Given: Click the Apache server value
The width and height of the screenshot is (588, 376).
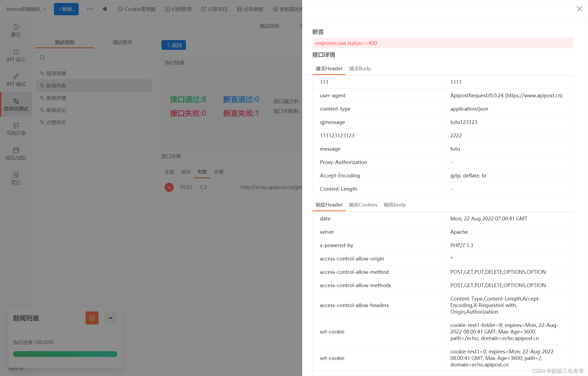Looking at the screenshot, I should tap(459, 232).
